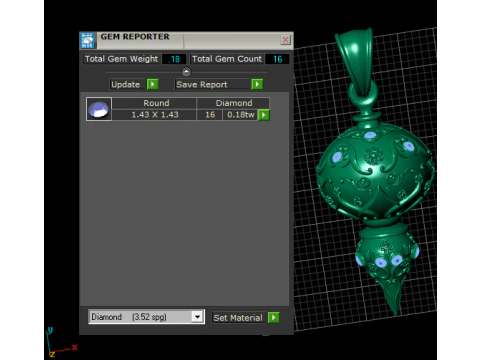This screenshot has height=360, width=480.
Task: Close the Gem Reporter window
Action: pos(286,40)
